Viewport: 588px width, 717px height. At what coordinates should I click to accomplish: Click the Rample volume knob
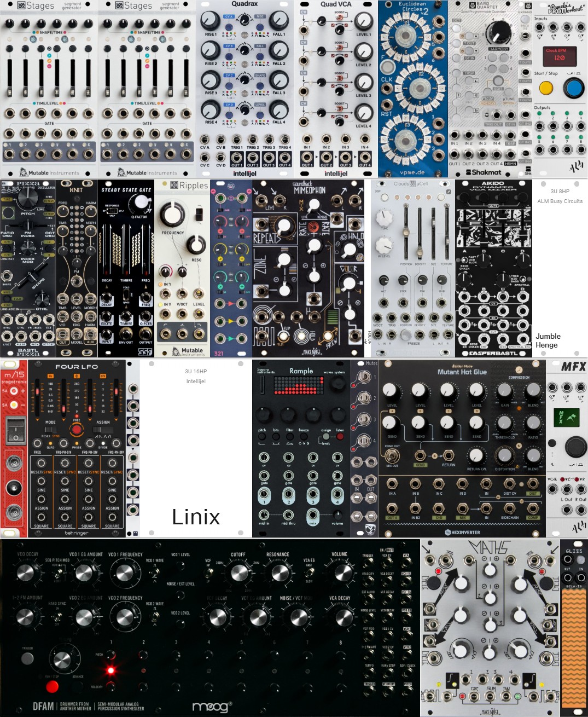(x=337, y=514)
